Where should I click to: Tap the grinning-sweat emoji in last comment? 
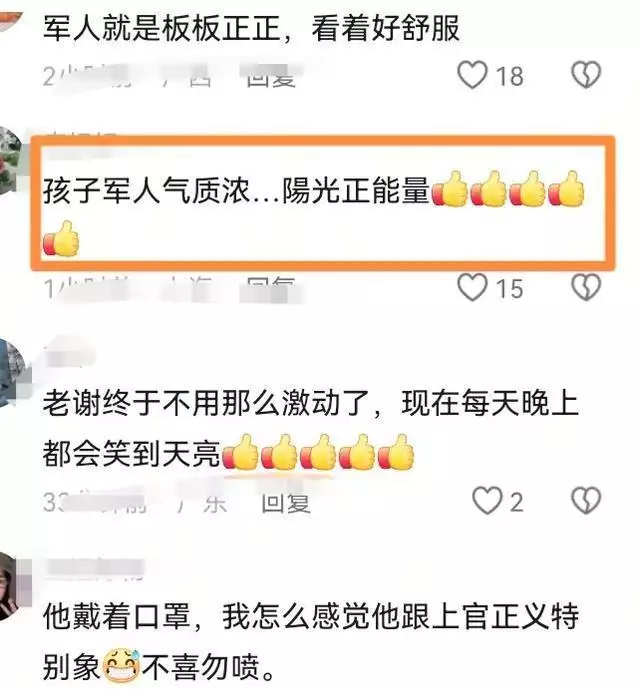(x=121, y=665)
